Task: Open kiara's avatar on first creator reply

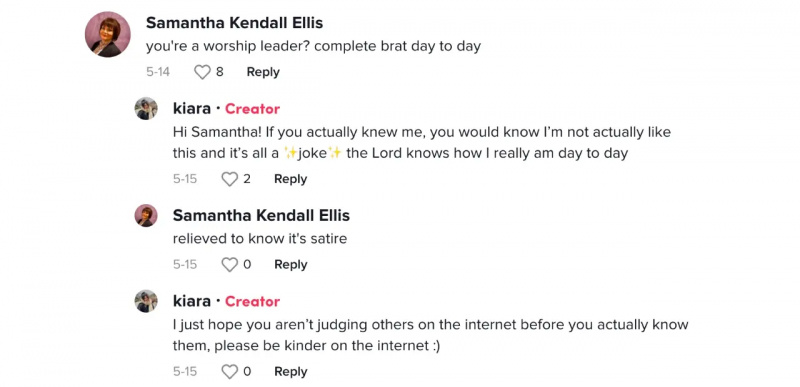Action: [146, 109]
